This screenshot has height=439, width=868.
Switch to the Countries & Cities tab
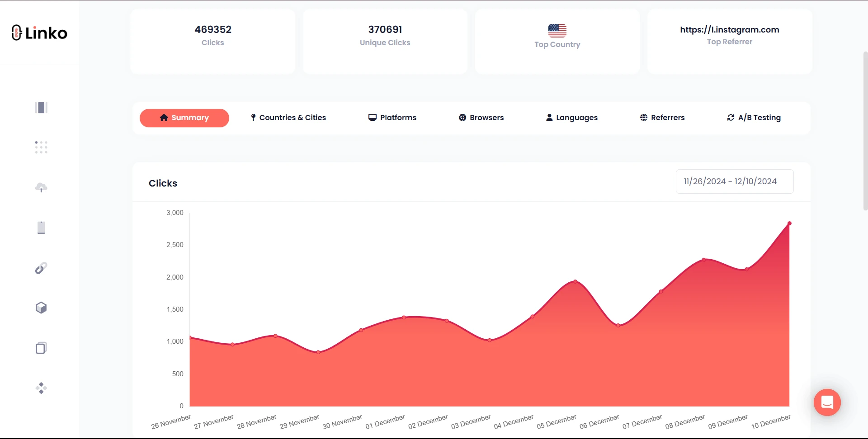click(288, 117)
